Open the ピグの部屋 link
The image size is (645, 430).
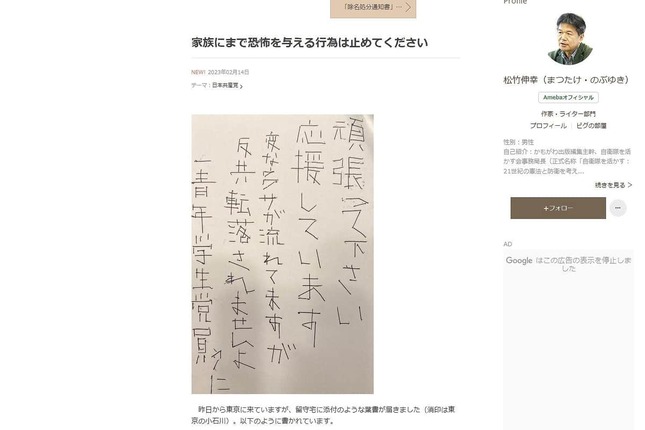591,126
